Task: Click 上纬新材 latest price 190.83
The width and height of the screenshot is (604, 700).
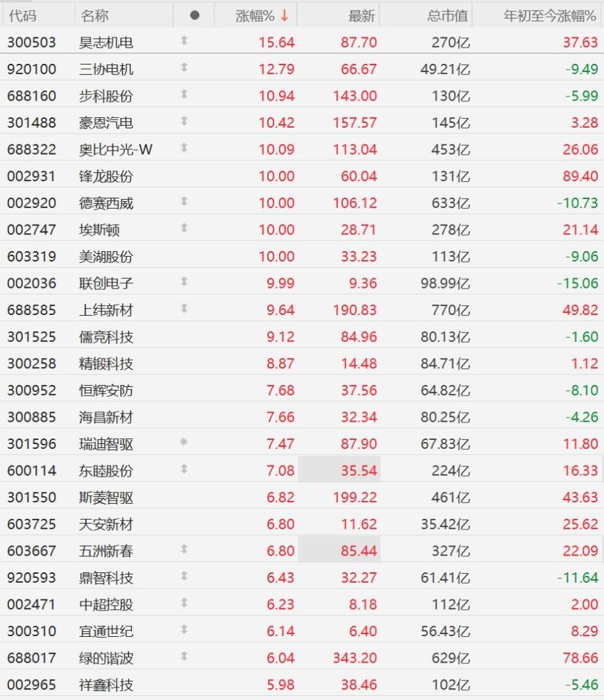Action: pyautogui.click(x=355, y=310)
